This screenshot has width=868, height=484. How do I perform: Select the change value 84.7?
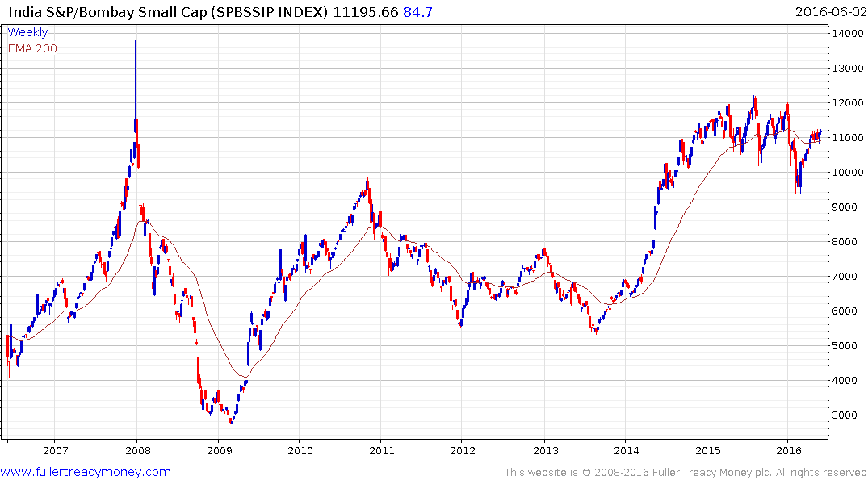[418, 12]
